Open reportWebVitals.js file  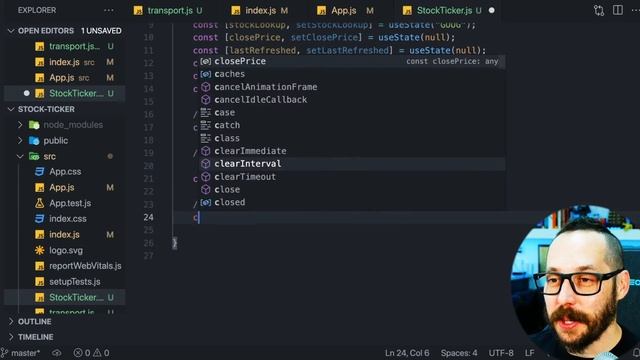85,266
